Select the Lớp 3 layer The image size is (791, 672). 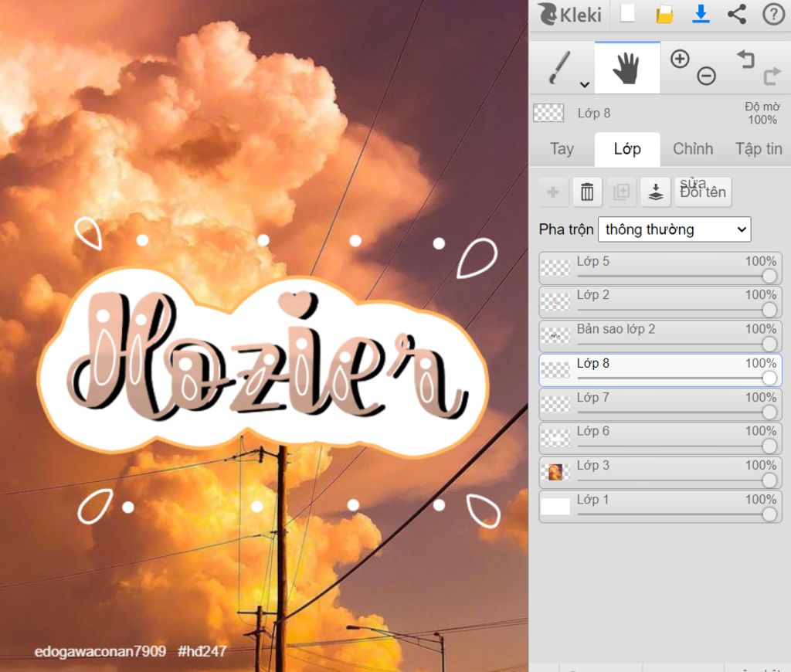pos(660,472)
